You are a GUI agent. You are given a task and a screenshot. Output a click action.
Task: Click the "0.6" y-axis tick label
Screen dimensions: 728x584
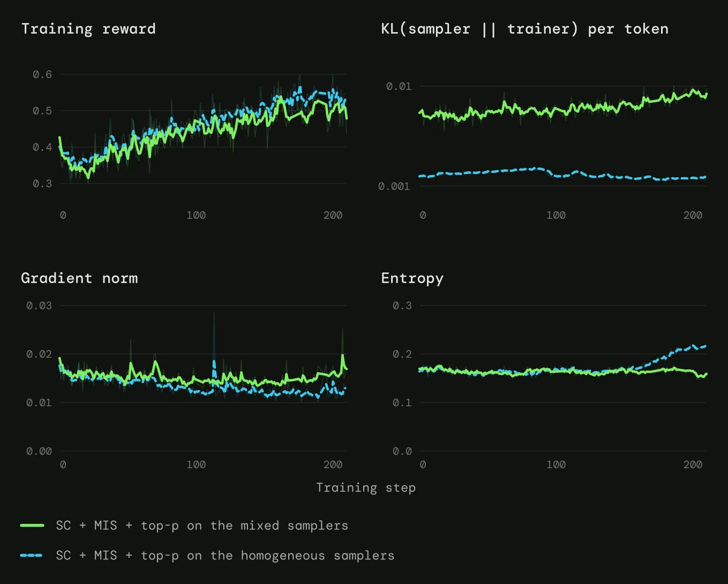pos(42,74)
